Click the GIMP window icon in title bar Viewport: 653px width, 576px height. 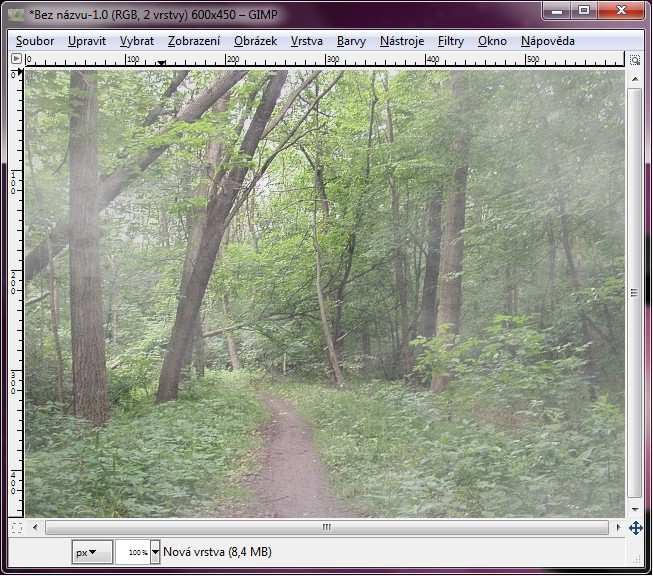coord(16,15)
